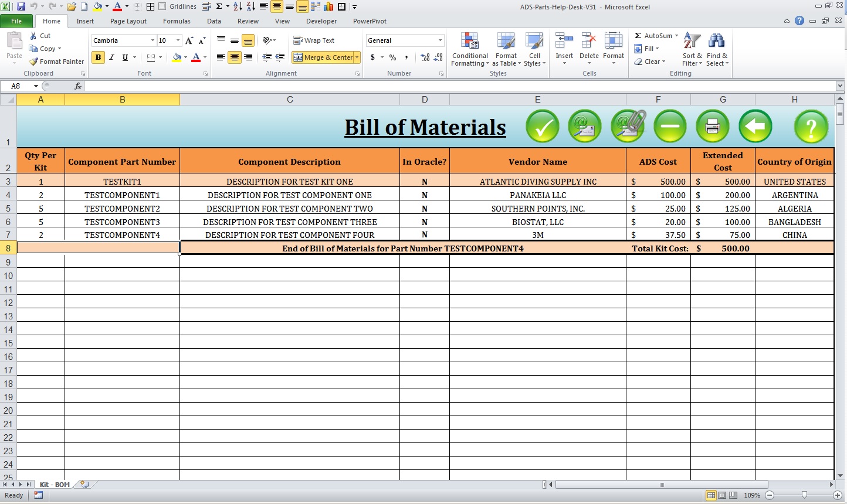The height and width of the screenshot is (504, 847).
Task: Decrease indent in Alignment group
Action: tap(267, 57)
